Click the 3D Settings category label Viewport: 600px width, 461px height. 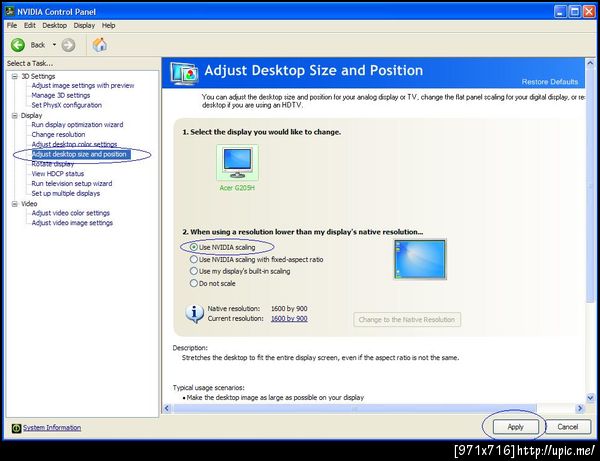(x=38, y=77)
